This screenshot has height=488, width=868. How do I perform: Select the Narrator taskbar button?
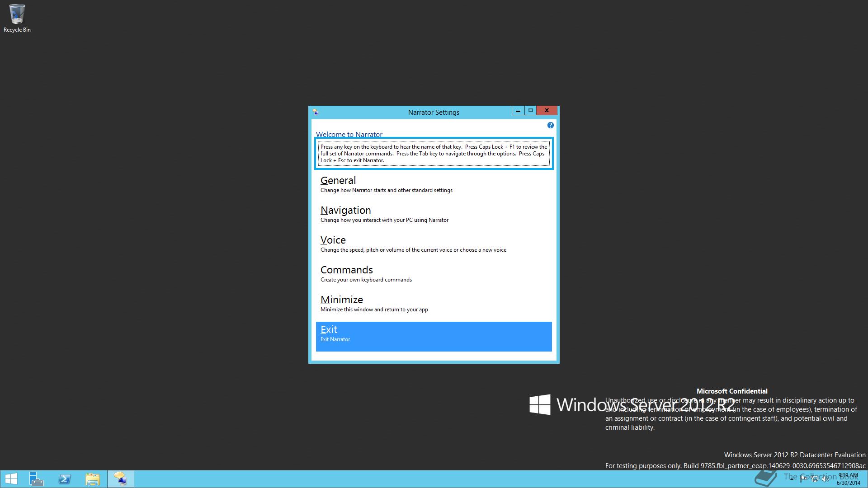(x=121, y=479)
